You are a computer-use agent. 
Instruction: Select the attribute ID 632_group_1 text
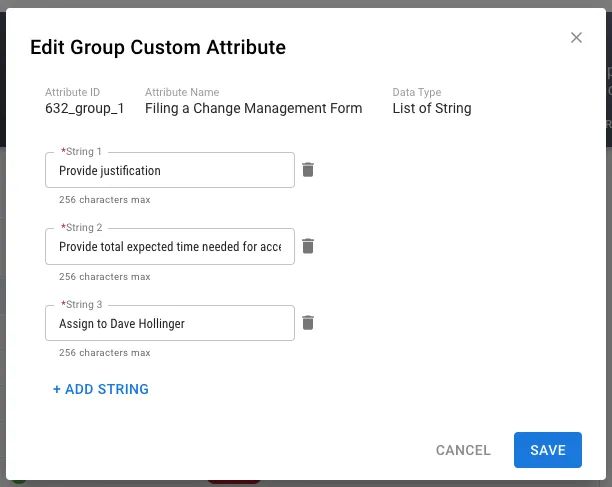85,108
